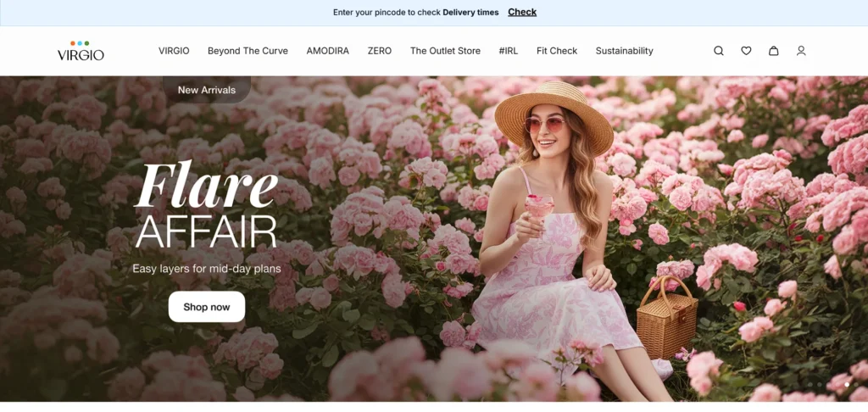Image resolution: width=868 pixels, height=412 pixels.
Task: Open the wishlist heart icon
Action: (746, 51)
